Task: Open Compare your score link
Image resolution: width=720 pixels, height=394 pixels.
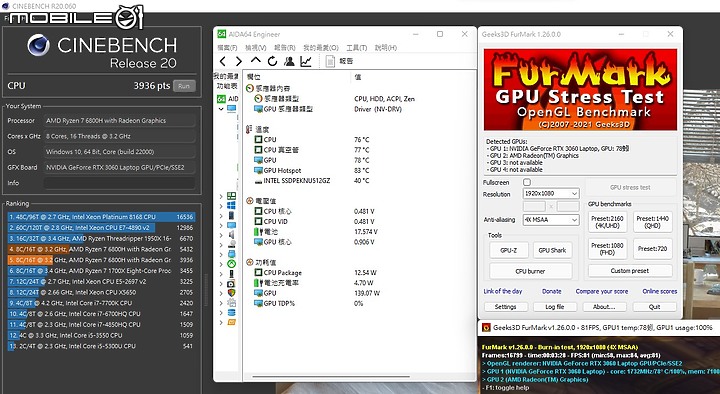Action: 602,291
